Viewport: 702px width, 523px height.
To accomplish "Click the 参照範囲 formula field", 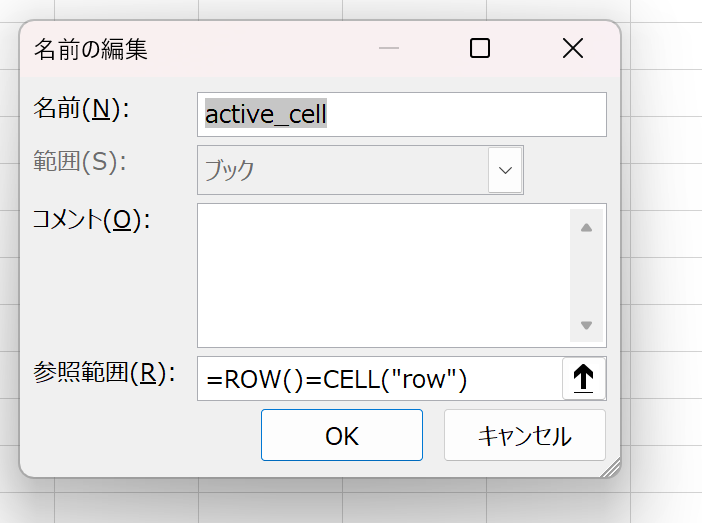I will 380,379.
